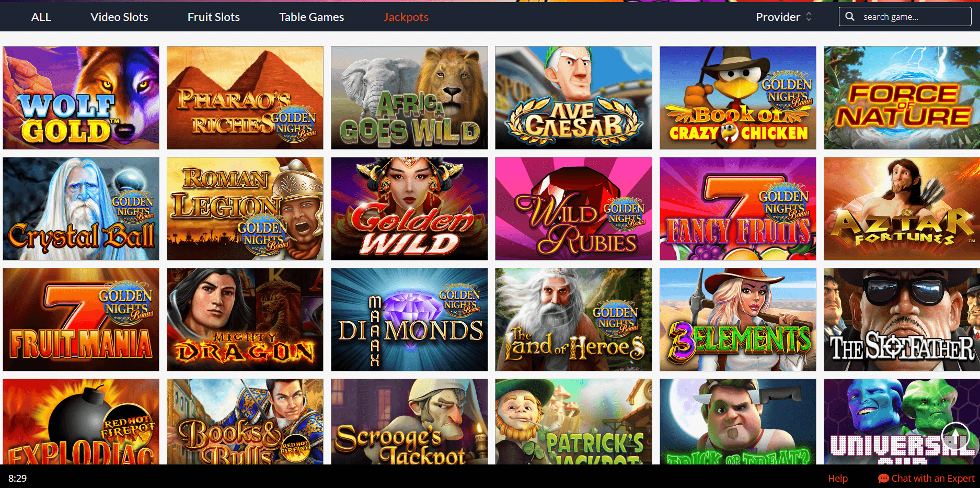Open the Golden Wild slot

pyautogui.click(x=409, y=209)
